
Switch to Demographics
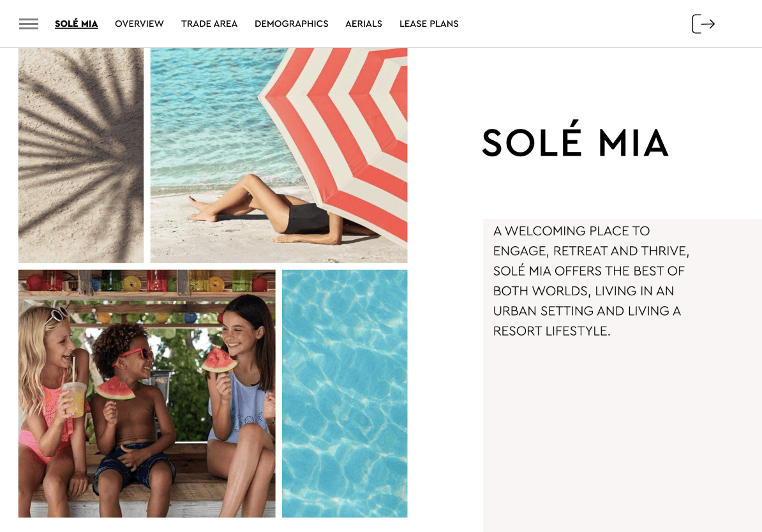[x=292, y=24]
